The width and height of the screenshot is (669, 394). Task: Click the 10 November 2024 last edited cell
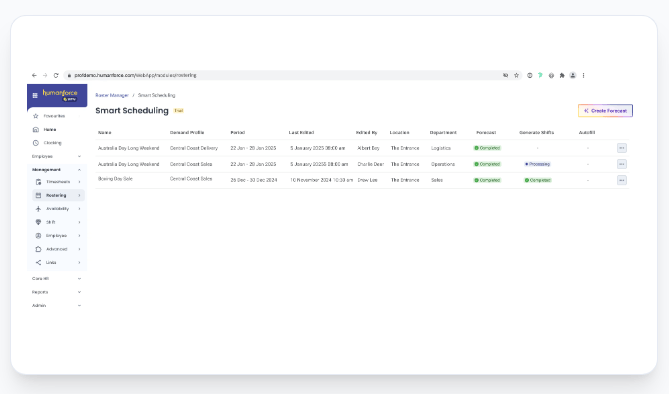(x=322, y=180)
